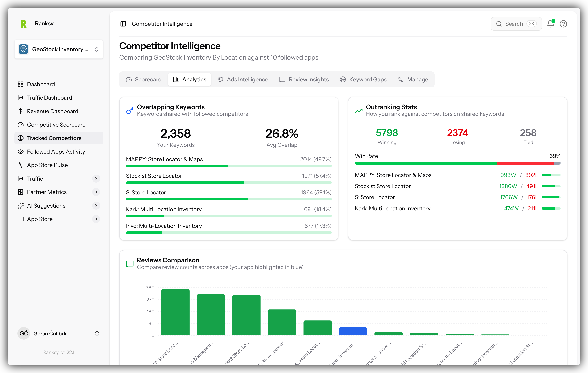Click the Reviews Comparison chat icon
Screen dimensions: 588x373
click(130, 264)
